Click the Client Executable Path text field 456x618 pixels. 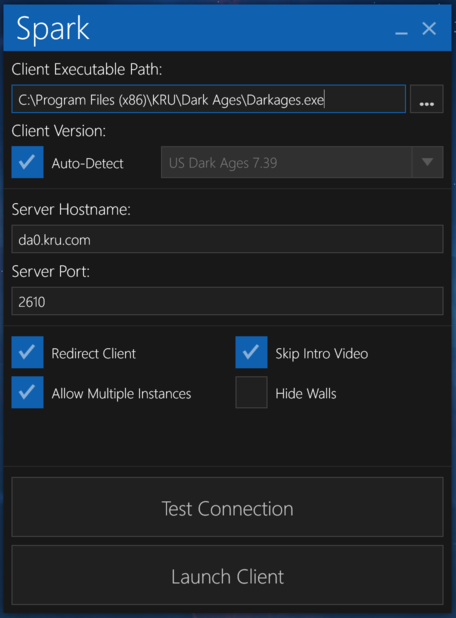(x=208, y=99)
